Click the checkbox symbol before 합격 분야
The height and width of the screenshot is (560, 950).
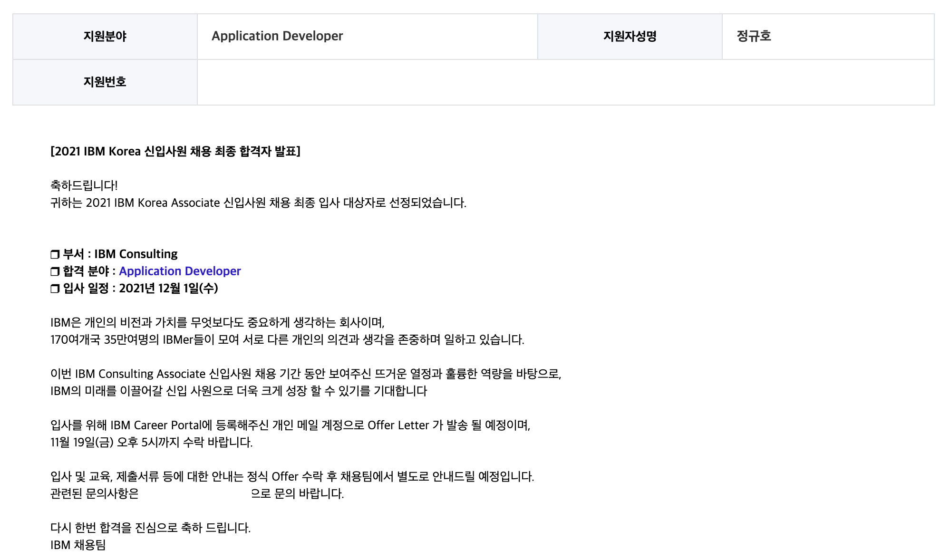point(55,271)
